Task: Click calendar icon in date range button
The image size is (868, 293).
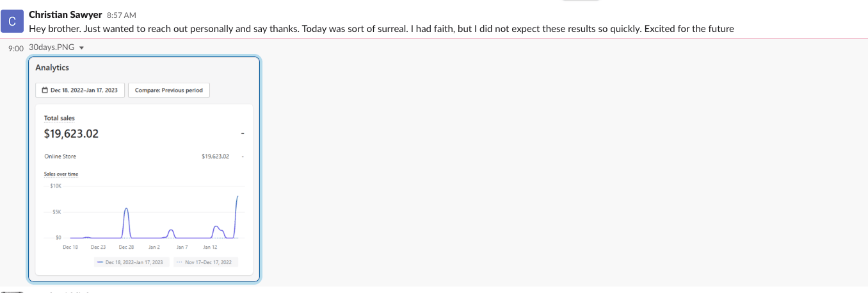Action: (x=45, y=90)
